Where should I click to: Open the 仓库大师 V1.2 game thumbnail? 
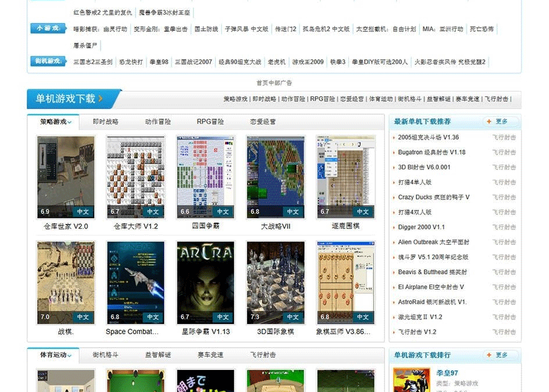pyautogui.click(x=136, y=177)
